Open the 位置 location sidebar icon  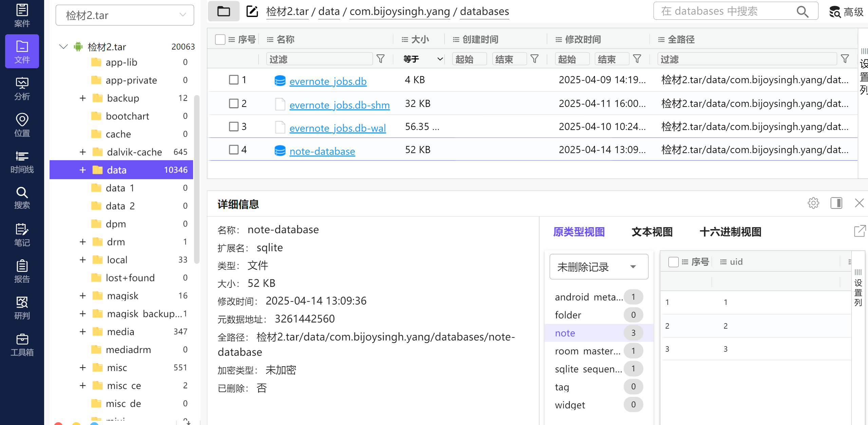click(x=22, y=125)
